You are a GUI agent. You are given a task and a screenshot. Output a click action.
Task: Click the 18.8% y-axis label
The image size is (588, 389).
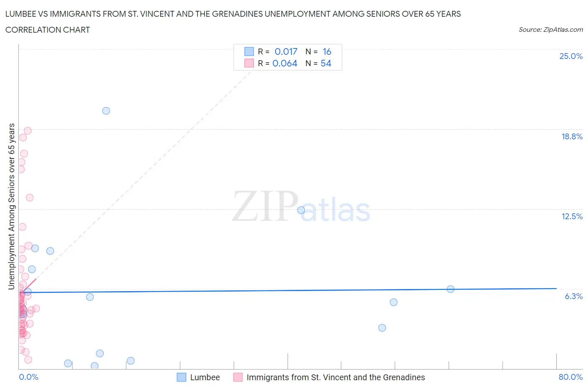(x=572, y=136)
